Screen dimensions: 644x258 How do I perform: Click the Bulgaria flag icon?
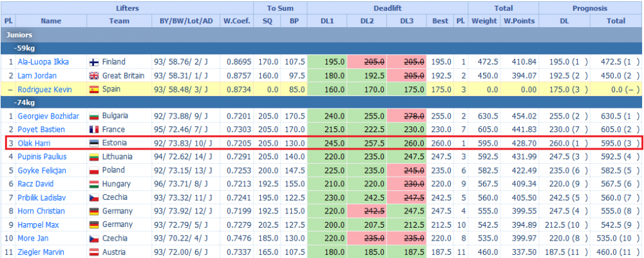(94, 116)
